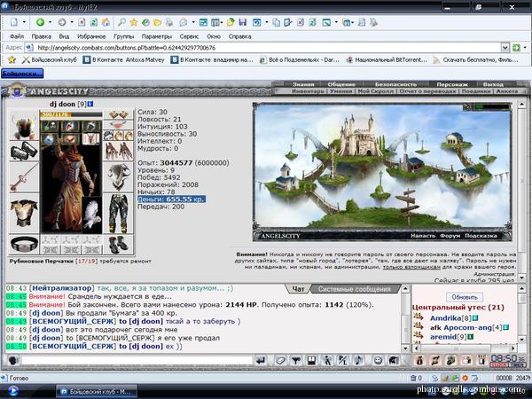Viewport: 532px width, 399px height.
Task: Select player Amdrika in the user list
Action: (446, 318)
